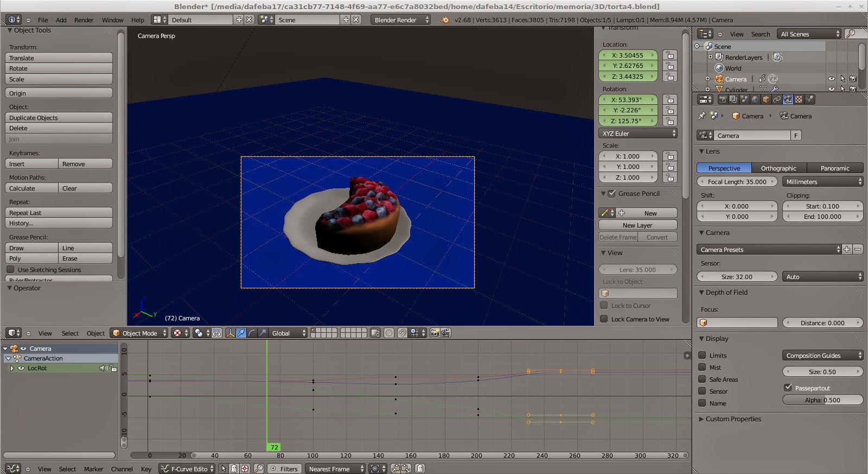This screenshot has width=868, height=474.
Task: Click the copy keyframes icon in graph header
Action: click(x=395, y=469)
